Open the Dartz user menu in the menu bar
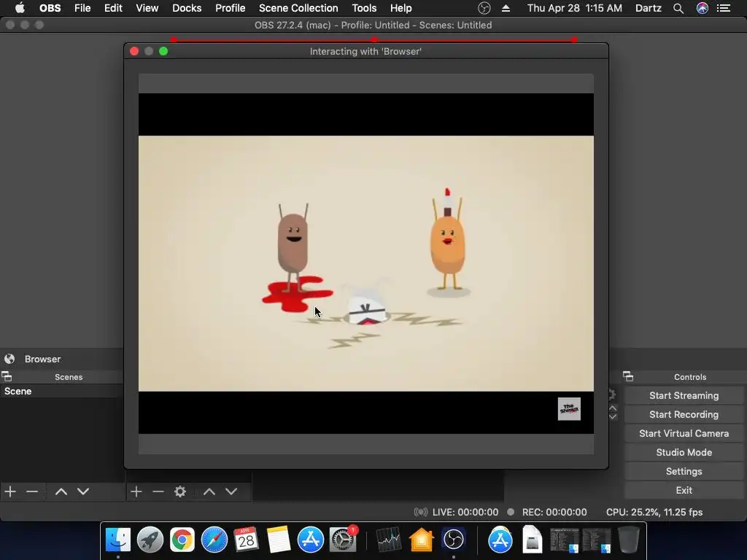This screenshot has height=560, width=747. tap(649, 8)
